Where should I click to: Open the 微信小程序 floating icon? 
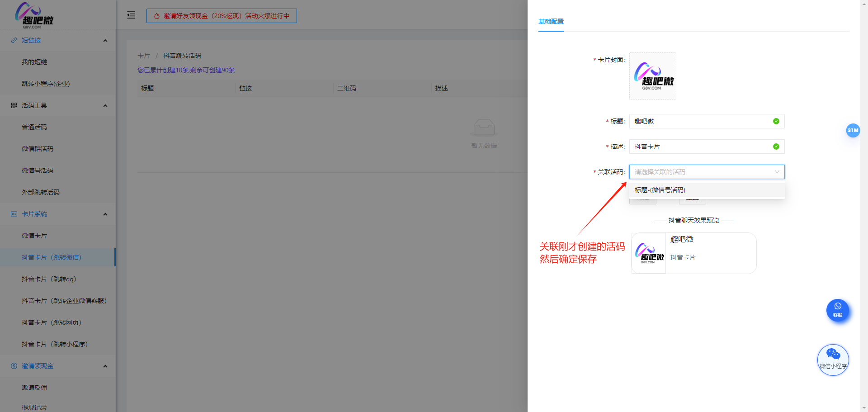pyautogui.click(x=833, y=360)
